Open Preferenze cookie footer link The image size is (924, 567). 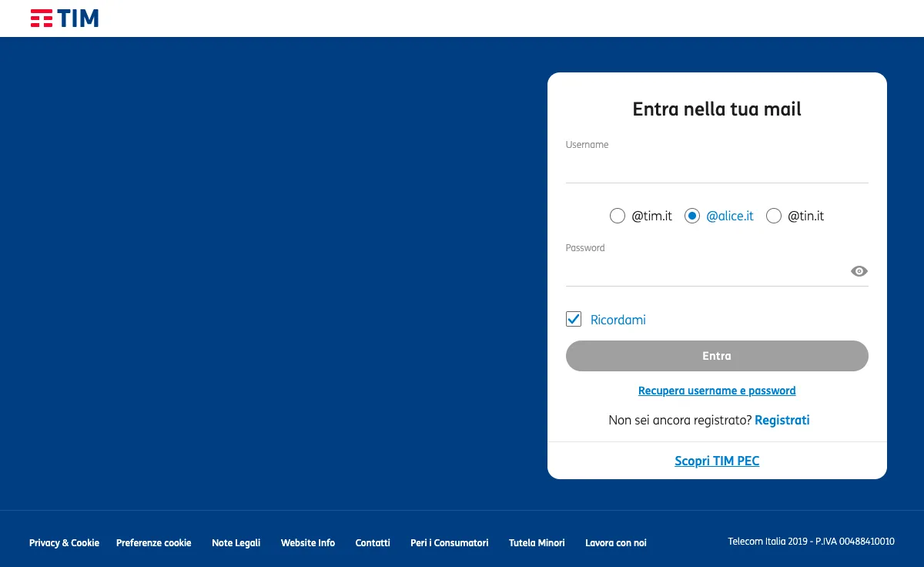154,543
